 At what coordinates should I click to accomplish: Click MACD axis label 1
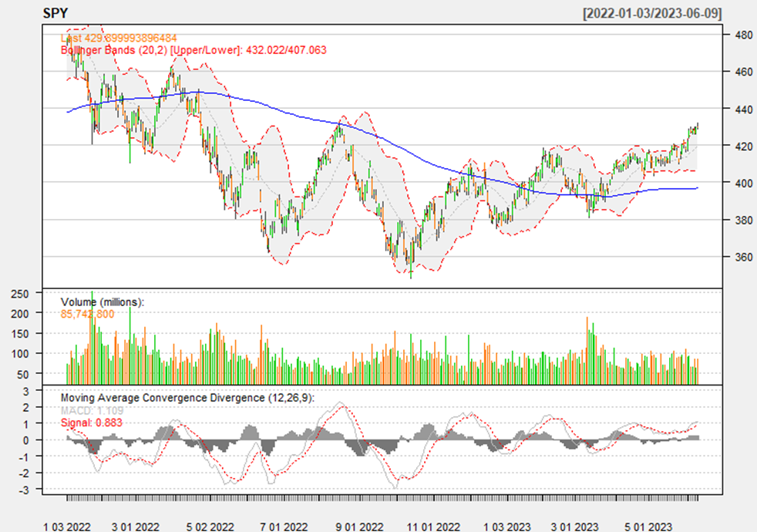pyautogui.click(x=26, y=424)
